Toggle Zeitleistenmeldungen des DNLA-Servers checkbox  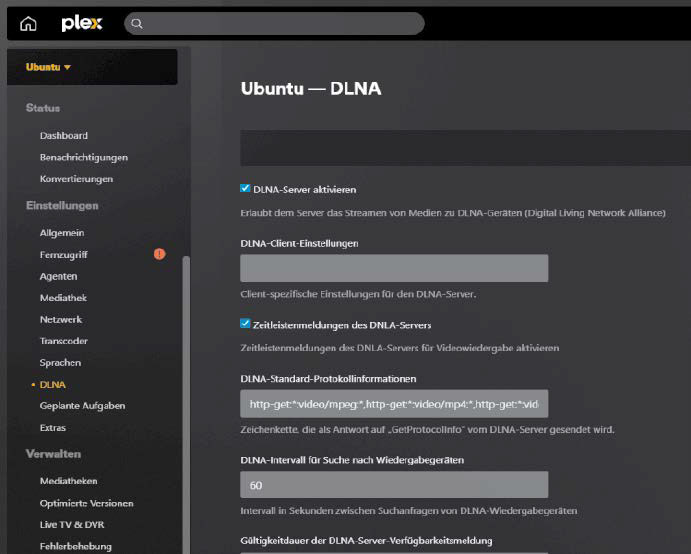pos(245,324)
